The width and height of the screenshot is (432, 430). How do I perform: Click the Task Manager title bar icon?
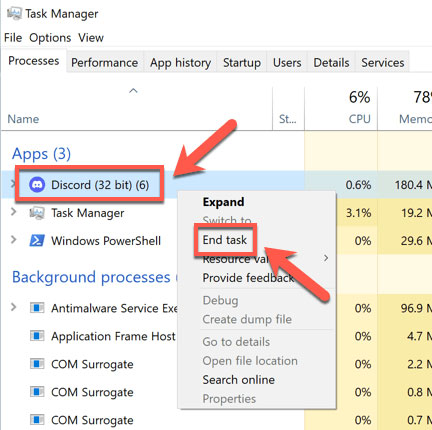(14, 14)
